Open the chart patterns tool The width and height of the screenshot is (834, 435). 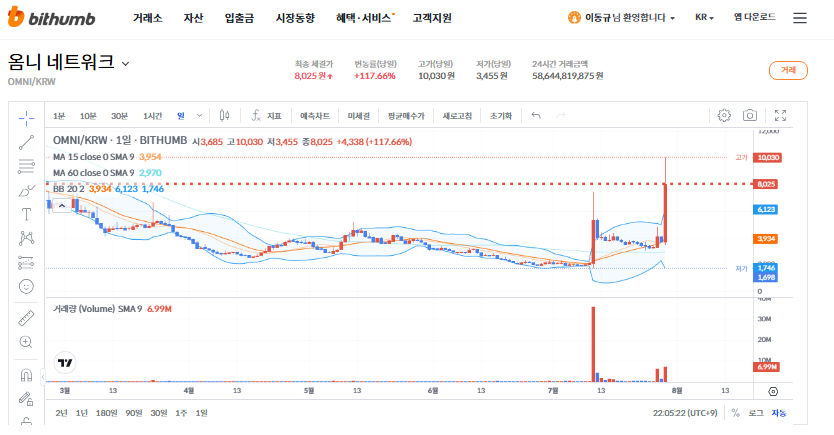[26, 238]
